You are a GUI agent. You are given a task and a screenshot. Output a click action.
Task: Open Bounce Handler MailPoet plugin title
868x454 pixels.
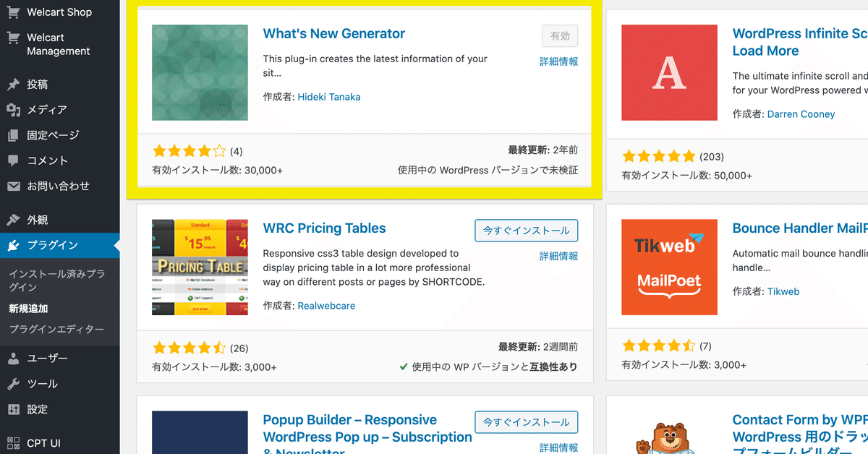800,228
